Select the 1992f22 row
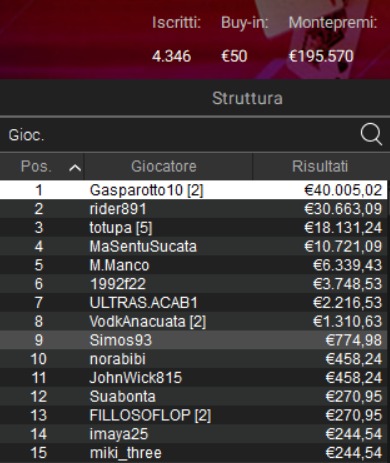 point(194,284)
